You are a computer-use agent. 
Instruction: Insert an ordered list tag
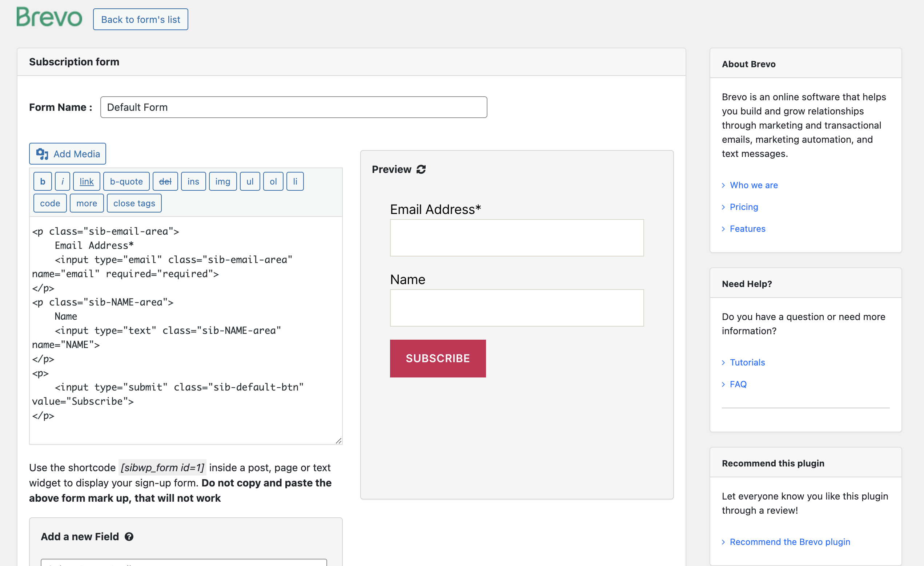click(273, 181)
